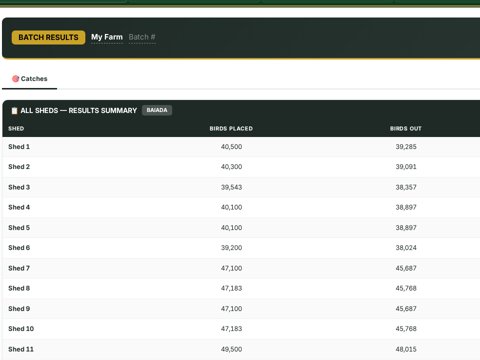
Task: Select the Shed 3 row label
Action: [x=19, y=187]
